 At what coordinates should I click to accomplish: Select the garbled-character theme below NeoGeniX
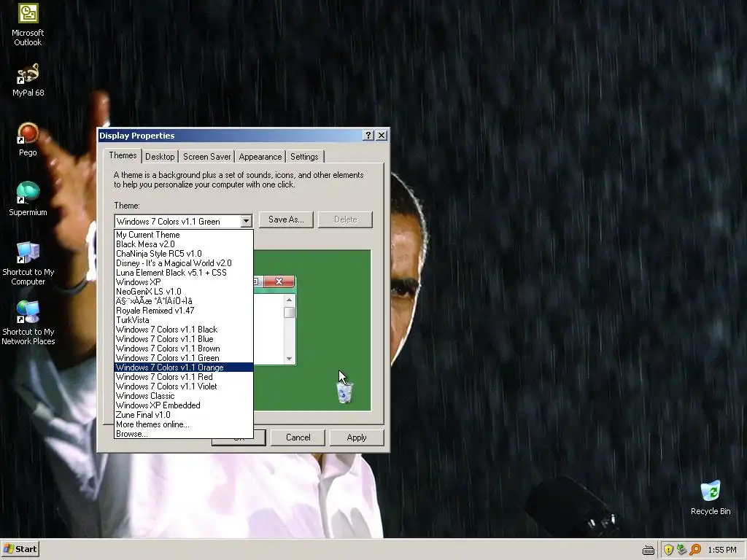183,301
